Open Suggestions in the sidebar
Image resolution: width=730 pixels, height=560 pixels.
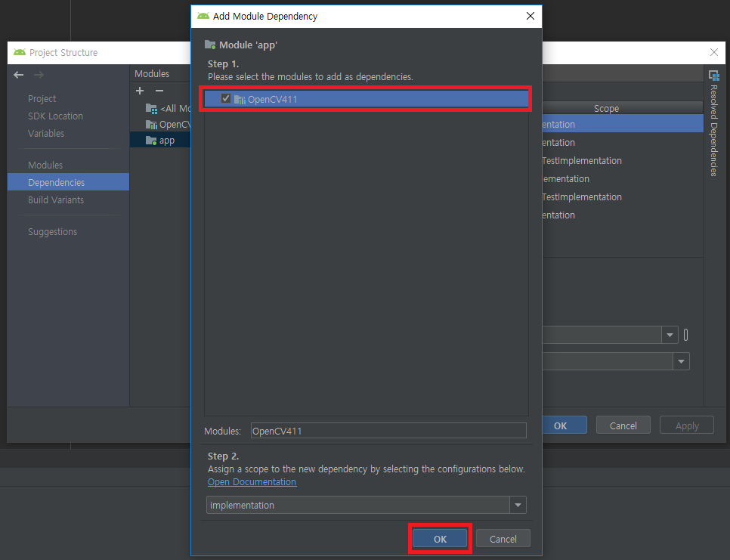(x=53, y=231)
